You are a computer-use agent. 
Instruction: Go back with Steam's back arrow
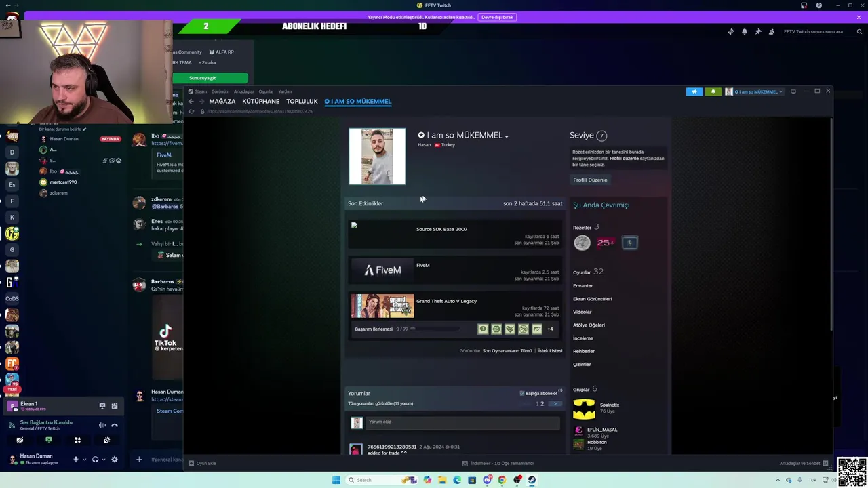click(x=191, y=102)
